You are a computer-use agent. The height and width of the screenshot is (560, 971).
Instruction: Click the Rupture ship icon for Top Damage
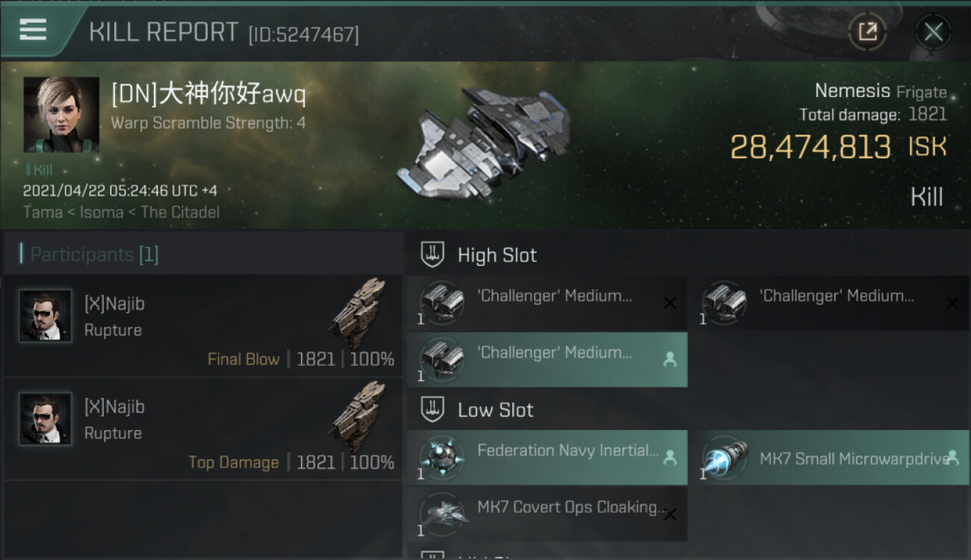(x=359, y=415)
